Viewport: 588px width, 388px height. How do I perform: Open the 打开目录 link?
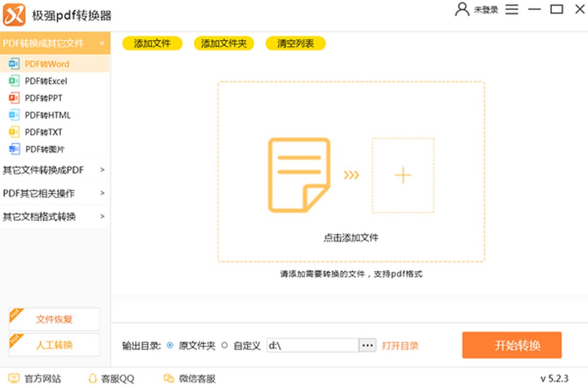400,345
